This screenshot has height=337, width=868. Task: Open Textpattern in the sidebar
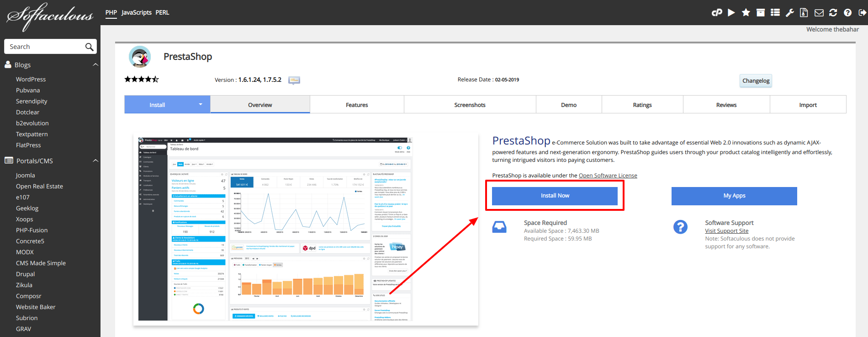point(32,134)
